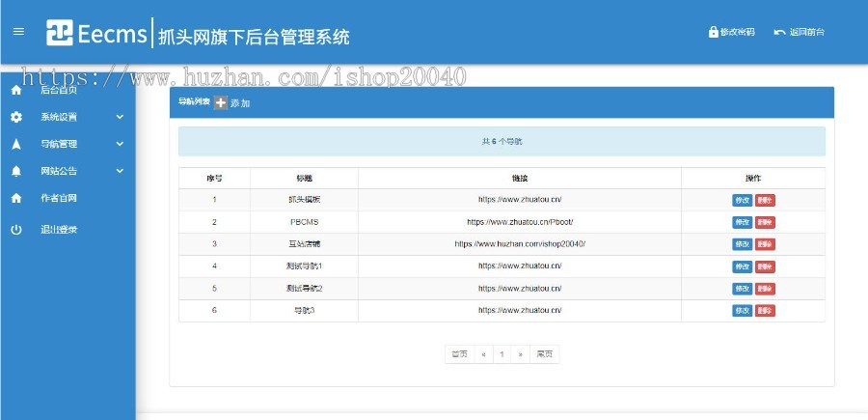Click 删除 for row 导航3

(x=765, y=310)
